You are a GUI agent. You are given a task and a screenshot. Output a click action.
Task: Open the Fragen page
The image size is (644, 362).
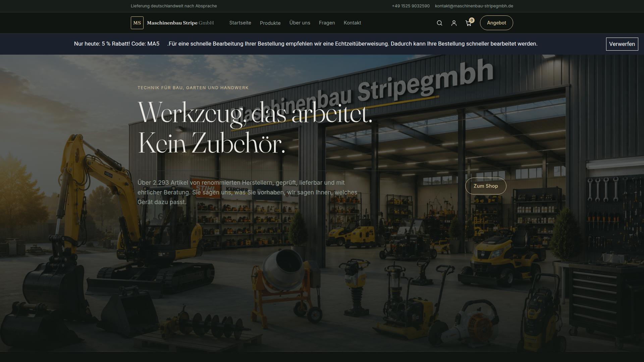tap(327, 23)
